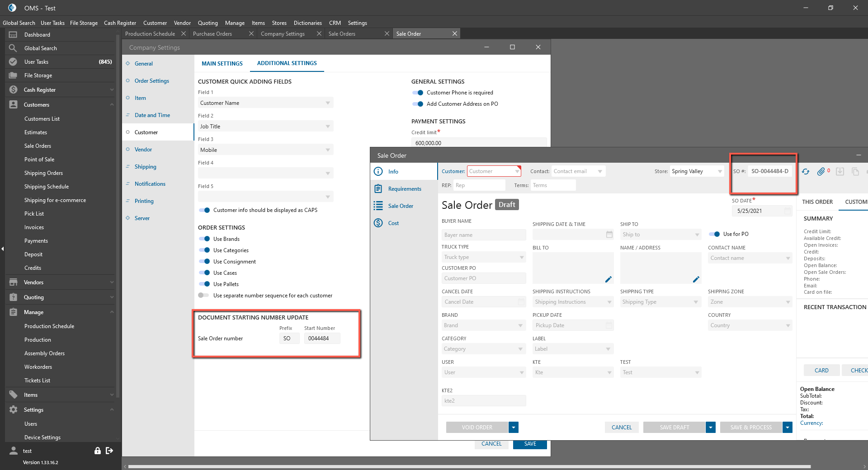The image size is (868, 470).
Task: Click the Global Search magnifier icon in sidebar
Action: 13,48
